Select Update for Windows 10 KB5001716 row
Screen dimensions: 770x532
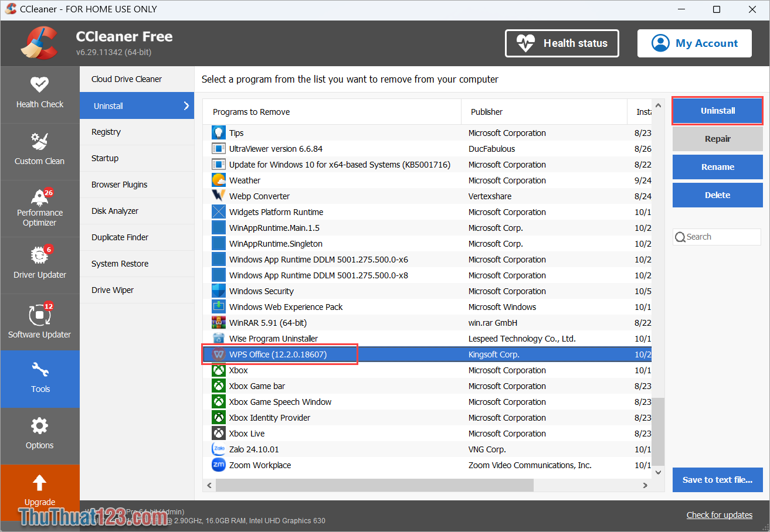pos(427,165)
